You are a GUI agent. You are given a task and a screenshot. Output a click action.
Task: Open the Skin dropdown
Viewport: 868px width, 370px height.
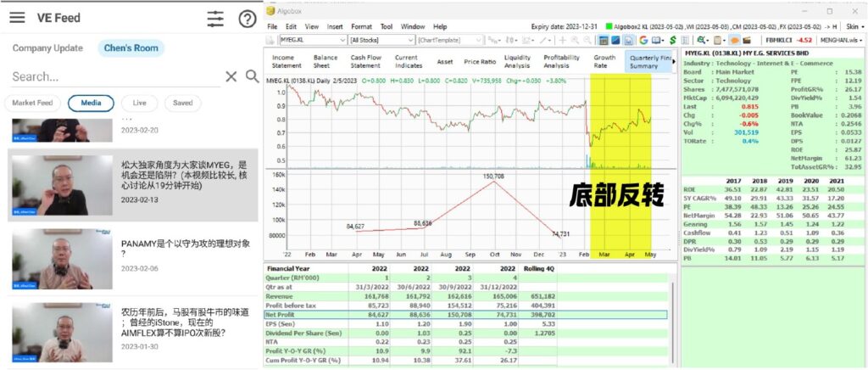click(855, 26)
